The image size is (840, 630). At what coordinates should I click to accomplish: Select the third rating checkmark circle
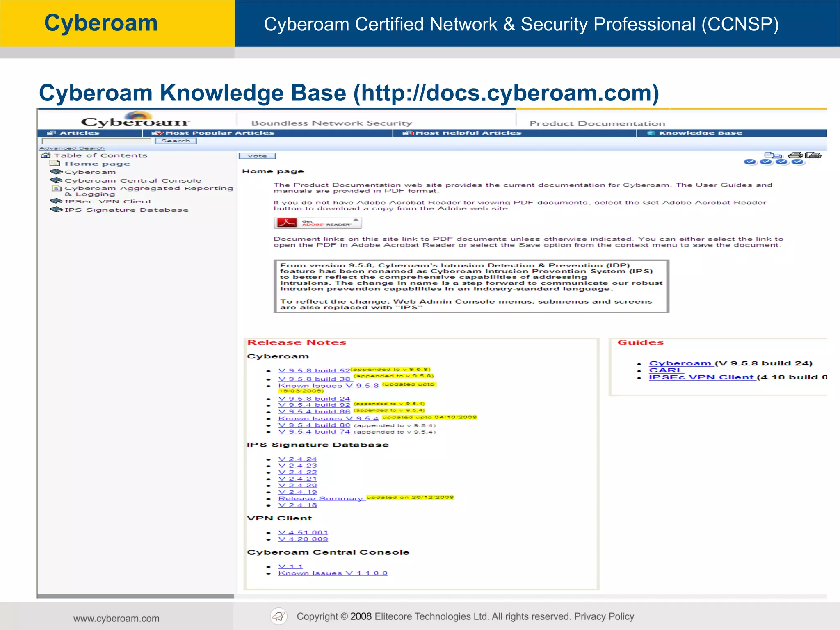pos(782,162)
